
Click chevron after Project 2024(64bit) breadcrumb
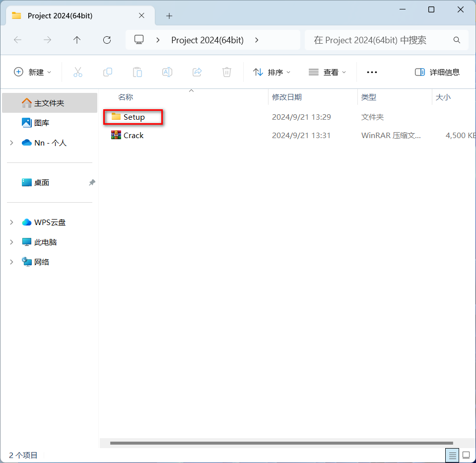click(x=257, y=40)
